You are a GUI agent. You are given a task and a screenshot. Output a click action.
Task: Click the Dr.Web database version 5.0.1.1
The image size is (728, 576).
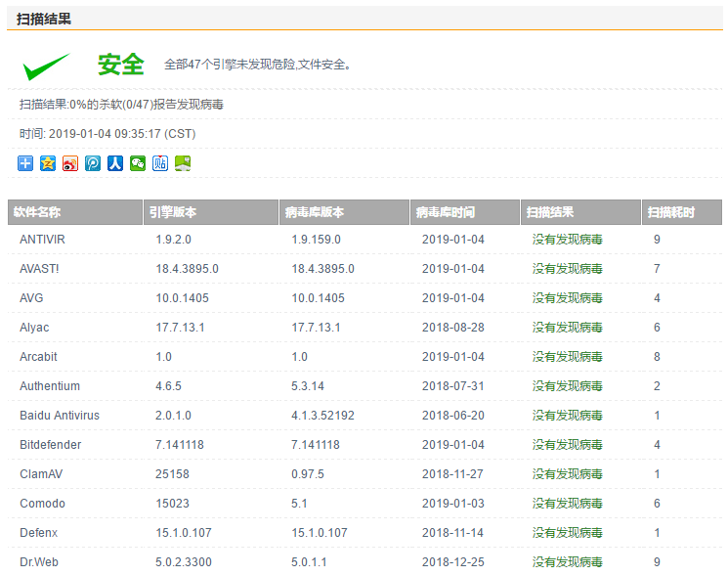[309, 562]
